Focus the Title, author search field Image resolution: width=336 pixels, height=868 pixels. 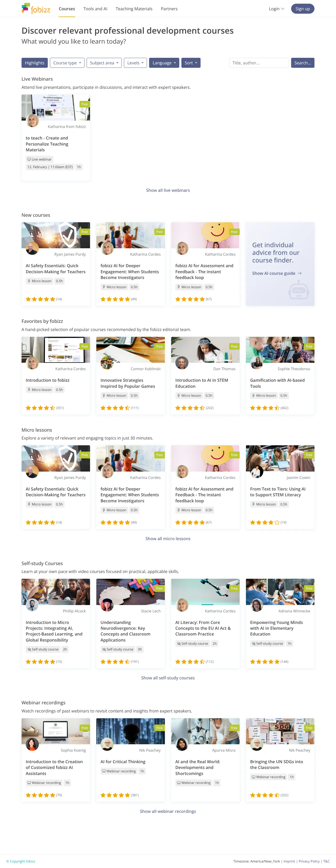tap(259, 63)
